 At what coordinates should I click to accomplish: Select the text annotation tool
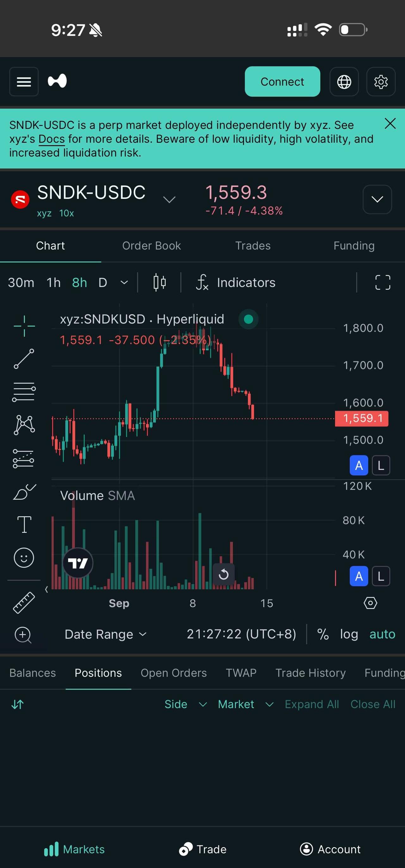pos(24,524)
